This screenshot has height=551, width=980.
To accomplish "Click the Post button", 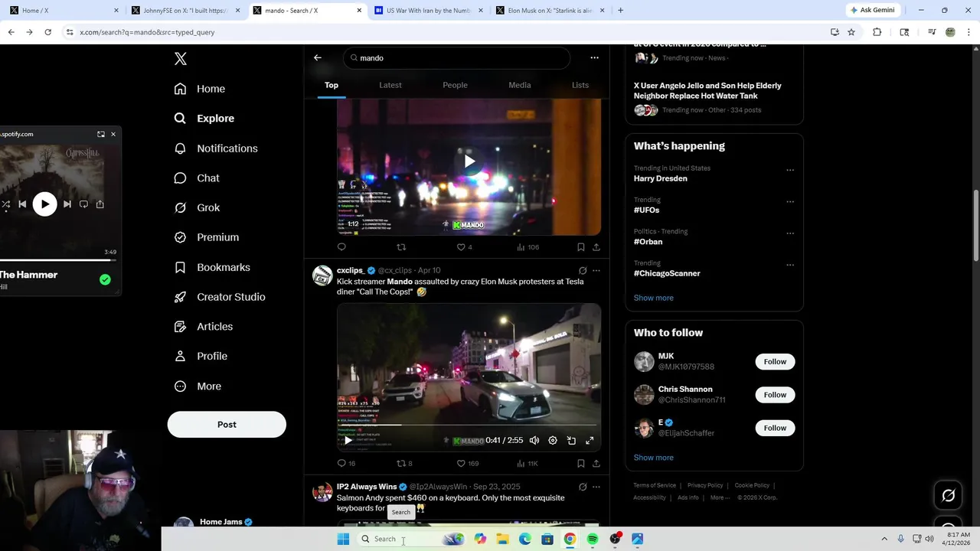I will click(227, 425).
